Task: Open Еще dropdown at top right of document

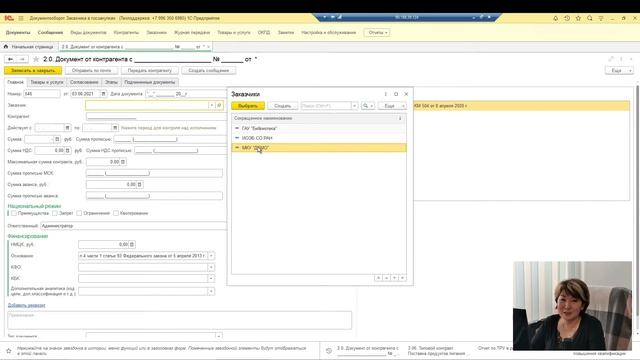Action: [619, 71]
